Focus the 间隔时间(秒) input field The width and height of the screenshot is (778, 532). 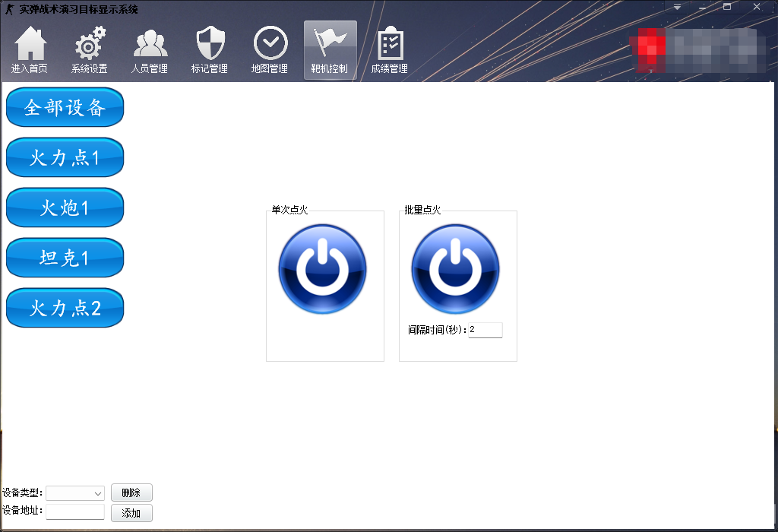point(485,330)
